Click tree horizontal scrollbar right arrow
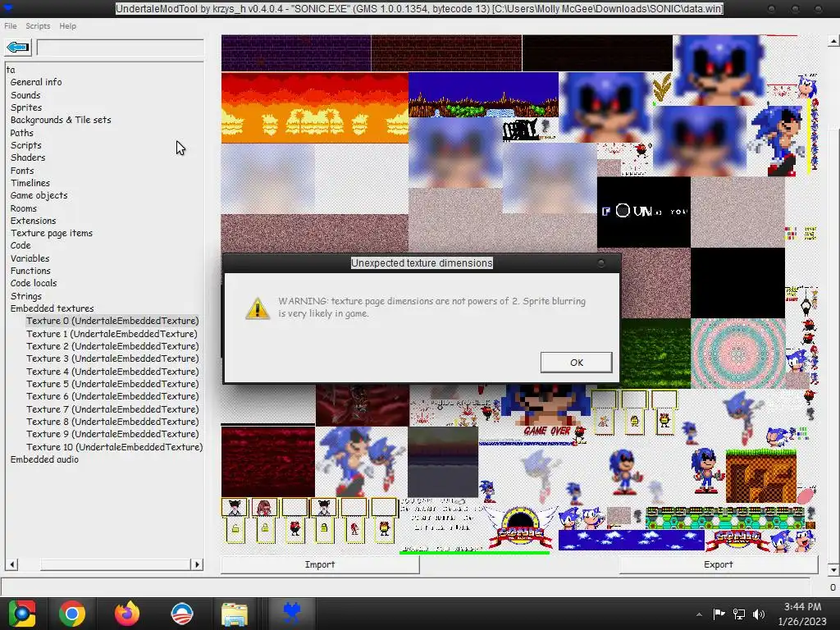The image size is (840, 630). [197, 564]
